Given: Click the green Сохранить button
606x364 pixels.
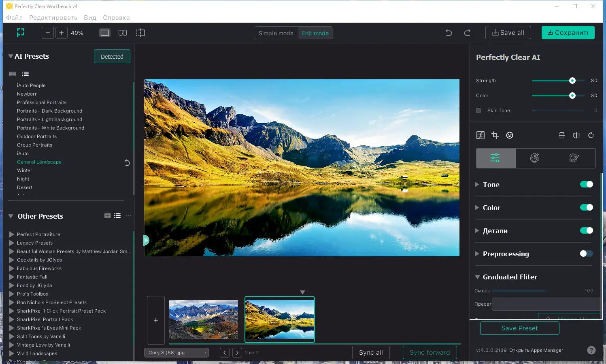Looking at the screenshot, I should [568, 33].
